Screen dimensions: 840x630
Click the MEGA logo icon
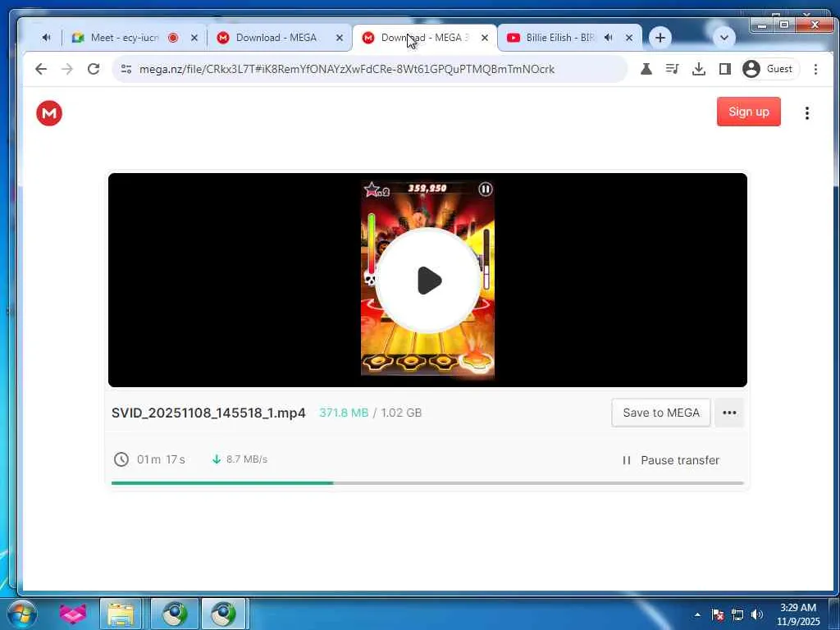[x=49, y=113]
